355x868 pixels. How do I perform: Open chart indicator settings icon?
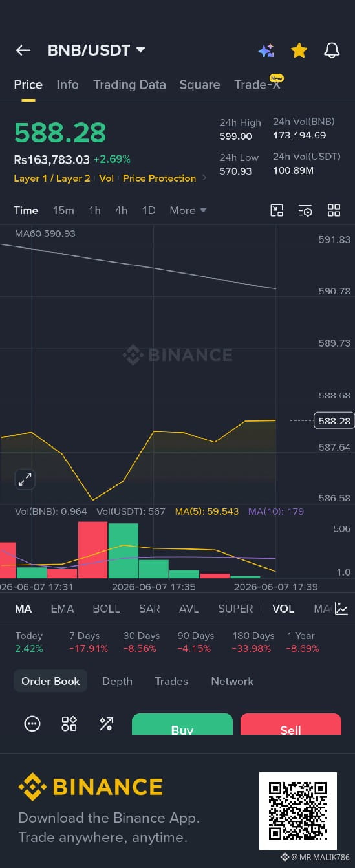tap(305, 210)
